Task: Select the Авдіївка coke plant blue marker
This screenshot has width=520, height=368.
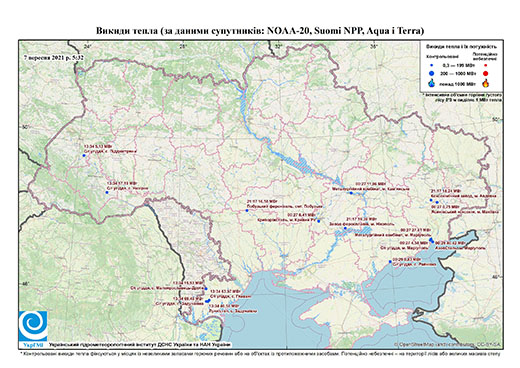Action: tap(431, 200)
